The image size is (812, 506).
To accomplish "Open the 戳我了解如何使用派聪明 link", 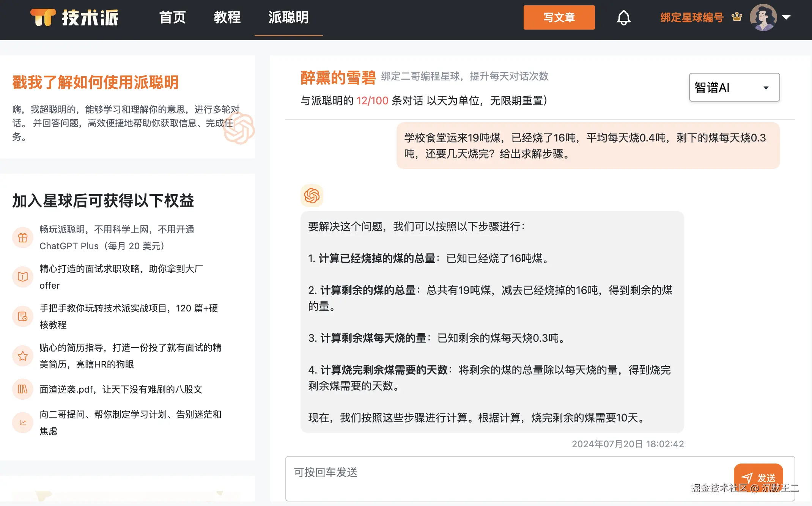I will point(96,82).
